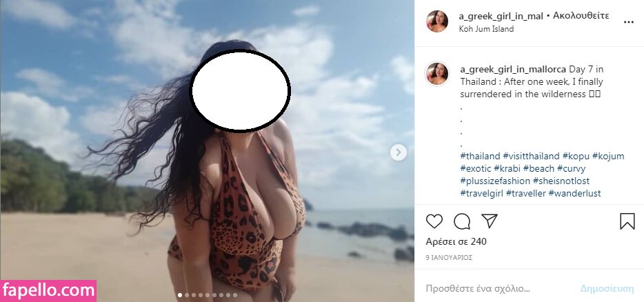Open the #visitthailand hashtag
The image size is (644, 302).
coord(531,156)
